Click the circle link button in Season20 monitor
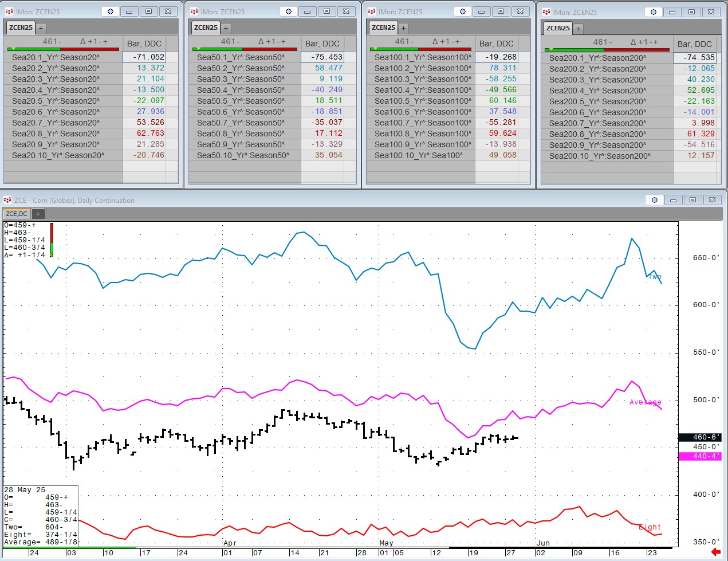Viewport: 728px width, 561px height. click(x=111, y=11)
